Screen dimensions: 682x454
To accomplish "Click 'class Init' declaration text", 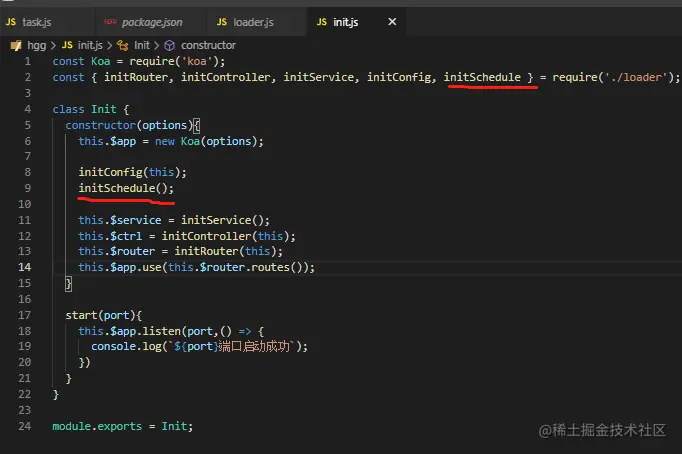I will (x=84, y=109).
